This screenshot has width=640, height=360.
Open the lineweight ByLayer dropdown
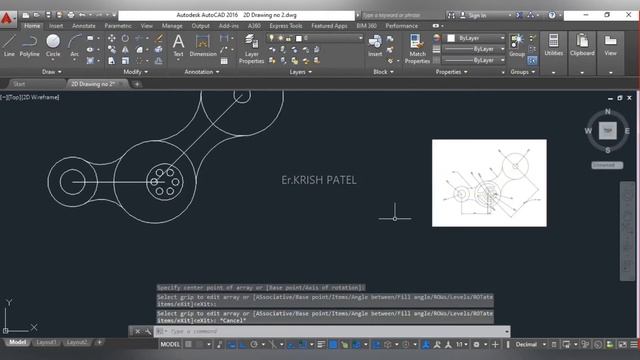pos(474,49)
